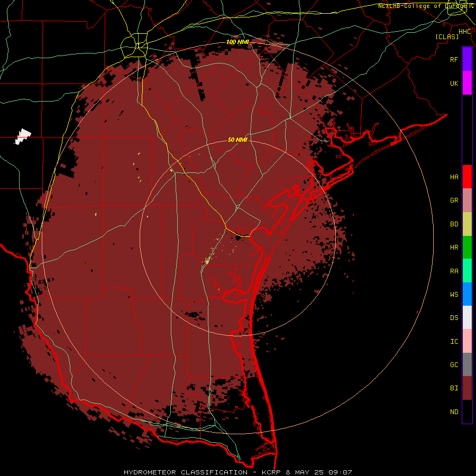The height and width of the screenshot is (476, 476).
Task: Click the ND black legend swatch
Action: tap(467, 411)
